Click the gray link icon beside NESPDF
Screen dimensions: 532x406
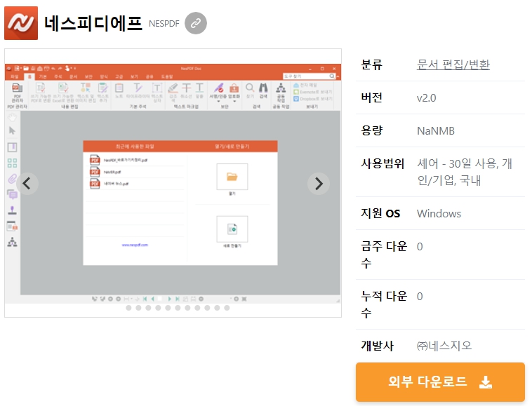coord(196,23)
